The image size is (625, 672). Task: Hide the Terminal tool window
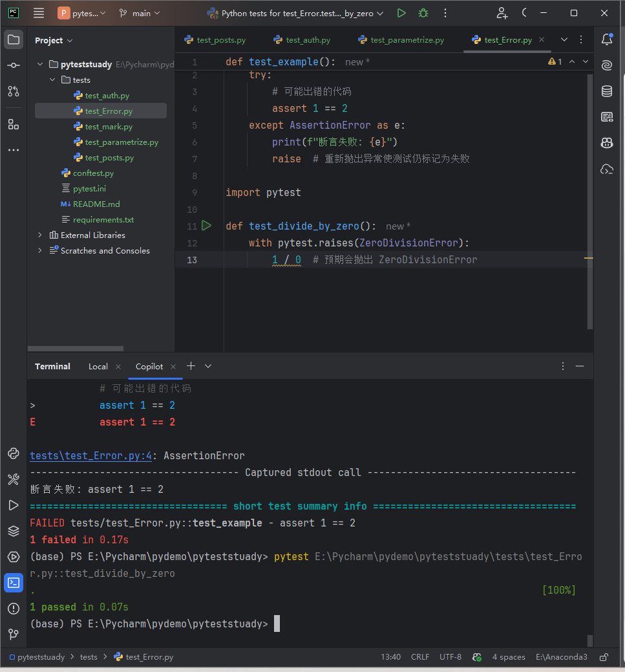coord(580,366)
